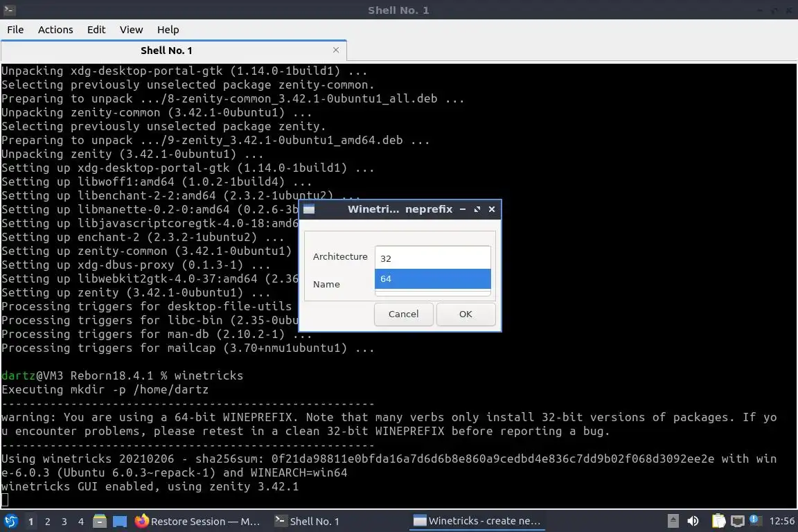The image size is (798, 532).
Task: Click the Winetricks dialog window icon
Action: coord(309,209)
